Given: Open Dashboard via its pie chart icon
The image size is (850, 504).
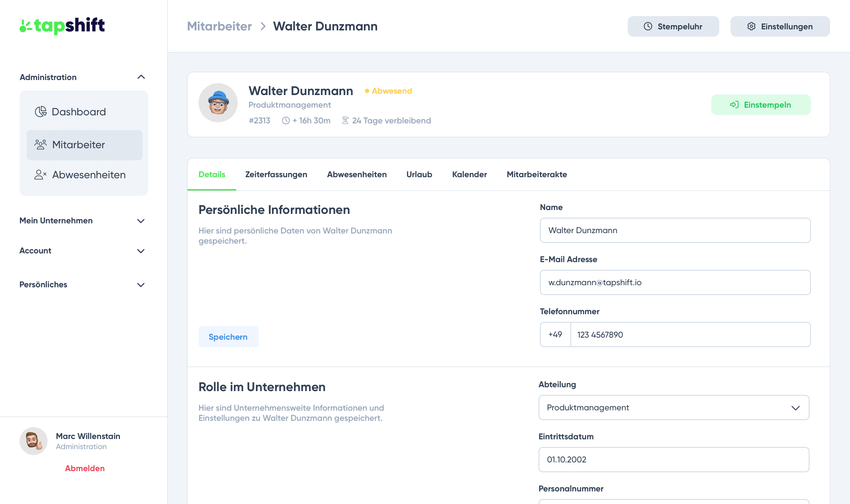Looking at the screenshot, I should (41, 112).
